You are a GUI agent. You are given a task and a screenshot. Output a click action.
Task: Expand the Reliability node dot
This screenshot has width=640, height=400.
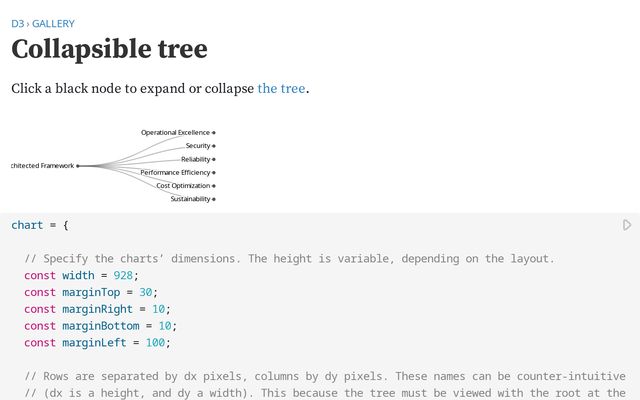(x=214, y=159)
